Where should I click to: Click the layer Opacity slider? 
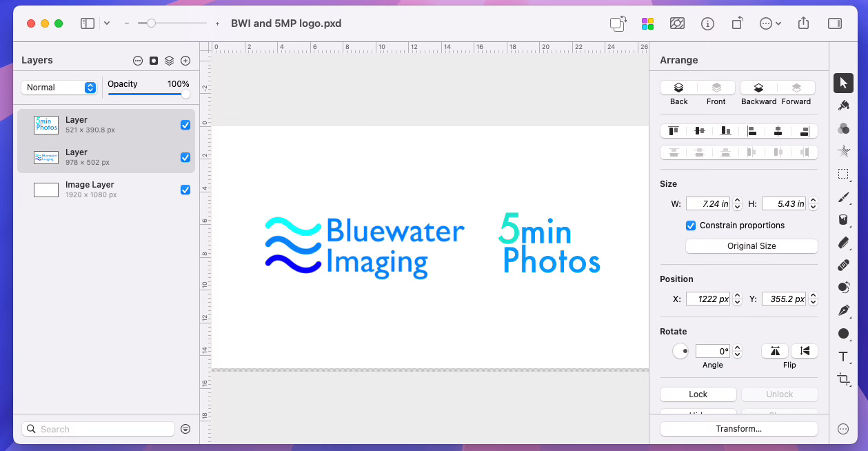point(148,94)
